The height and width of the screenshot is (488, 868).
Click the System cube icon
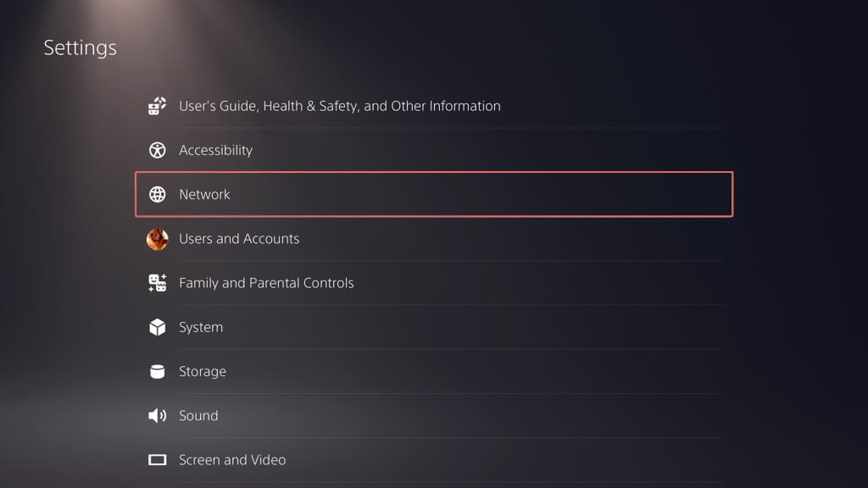pos(158,327)
